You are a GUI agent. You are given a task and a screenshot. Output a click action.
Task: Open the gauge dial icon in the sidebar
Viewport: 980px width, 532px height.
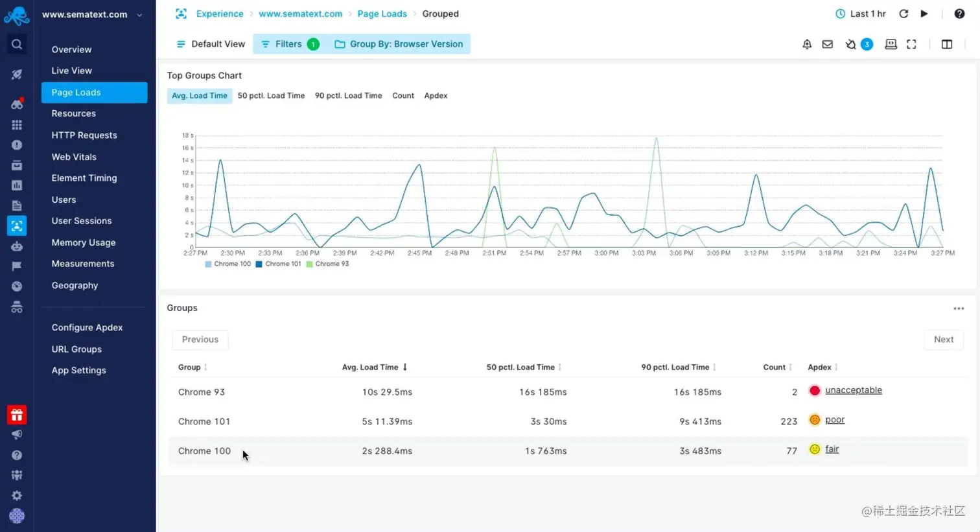point(17,286)
